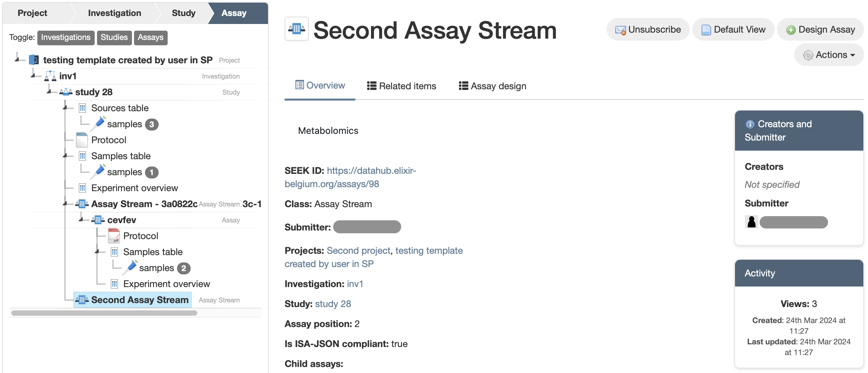The width and height of the screenshot is (868, 373).
Task: Click the horizontal scrollbar below the tree
Action: tap(104, 313)
